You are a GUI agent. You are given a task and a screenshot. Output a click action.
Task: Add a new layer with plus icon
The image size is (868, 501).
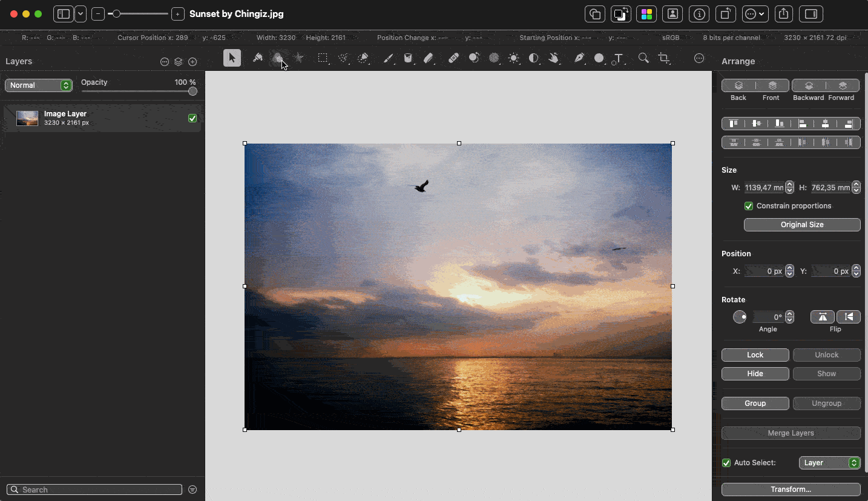click(x=192, y=62)
